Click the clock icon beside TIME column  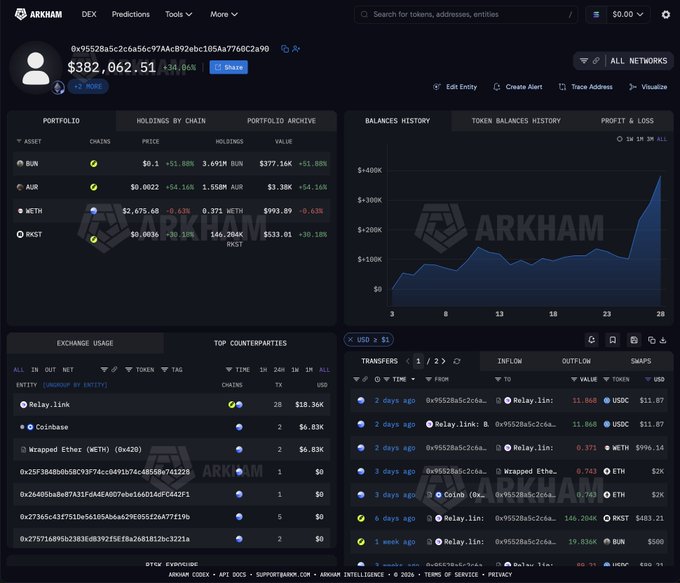point(377,379)
